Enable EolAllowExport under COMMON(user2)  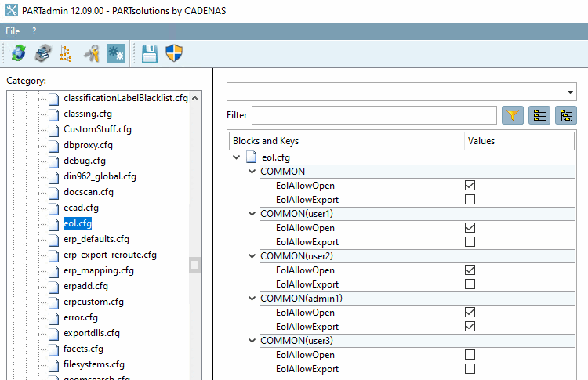click(x=470, y=284)
